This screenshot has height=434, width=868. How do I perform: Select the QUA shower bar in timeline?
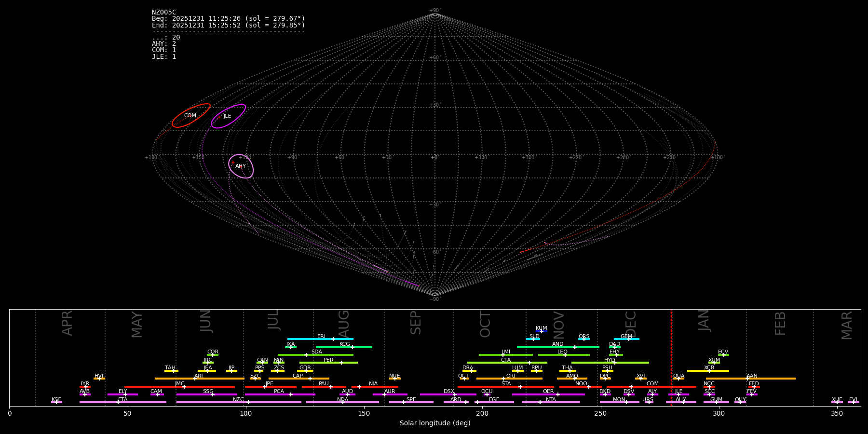[678, 379]
